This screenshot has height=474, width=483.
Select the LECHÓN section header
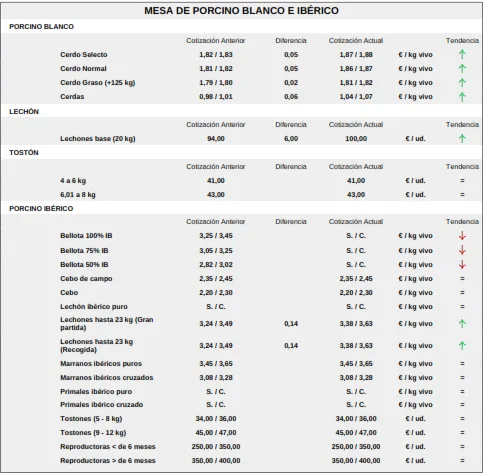(x=24, y=112)
